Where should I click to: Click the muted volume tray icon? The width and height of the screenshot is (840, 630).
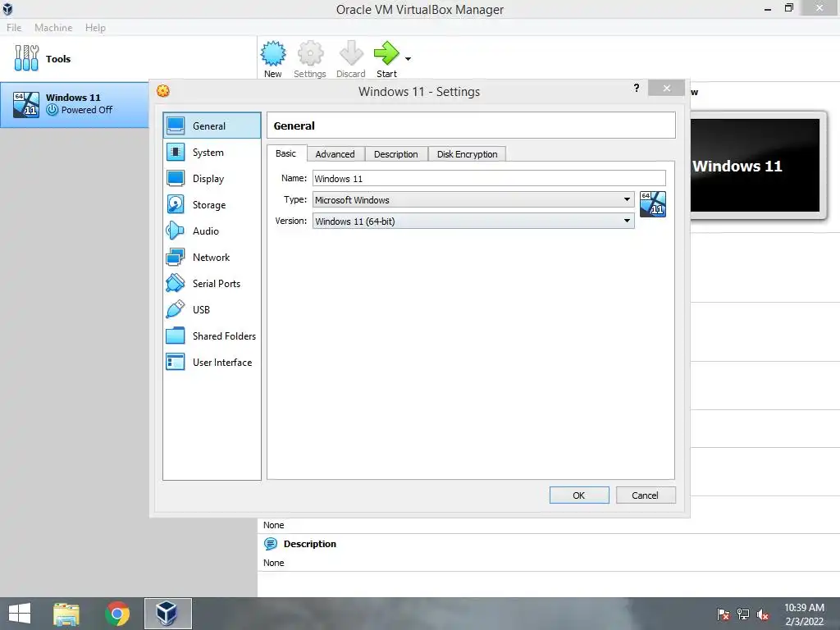[x=762, y=614]
